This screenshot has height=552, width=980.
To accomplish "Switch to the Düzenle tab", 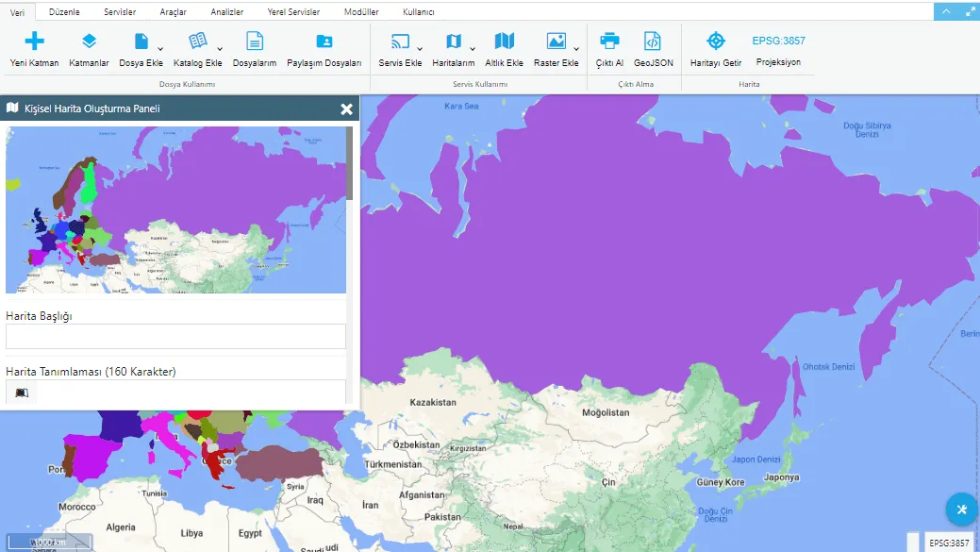I will (64, 12).
